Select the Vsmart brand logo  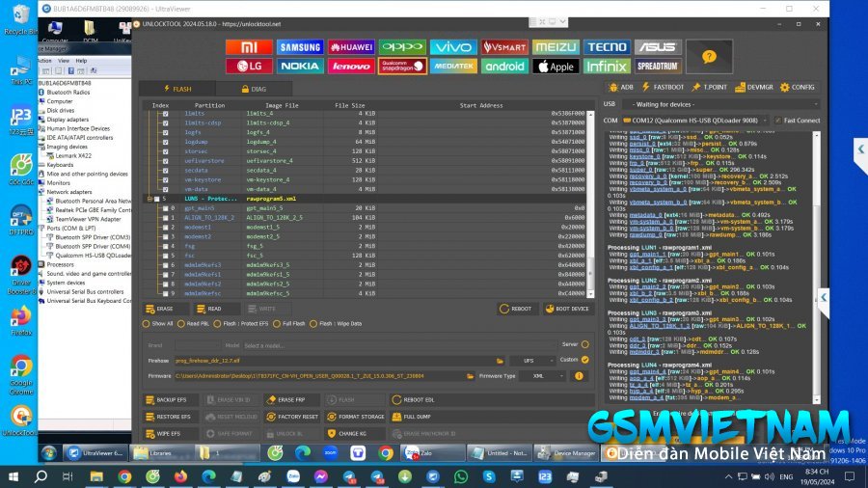tap(504, 47)
